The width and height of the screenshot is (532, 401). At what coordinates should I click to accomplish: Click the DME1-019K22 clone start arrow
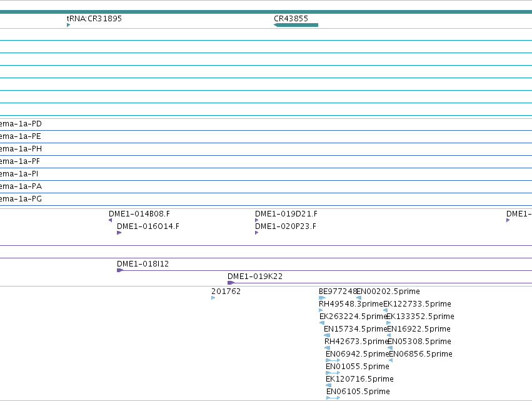click(x=231, y=283)
